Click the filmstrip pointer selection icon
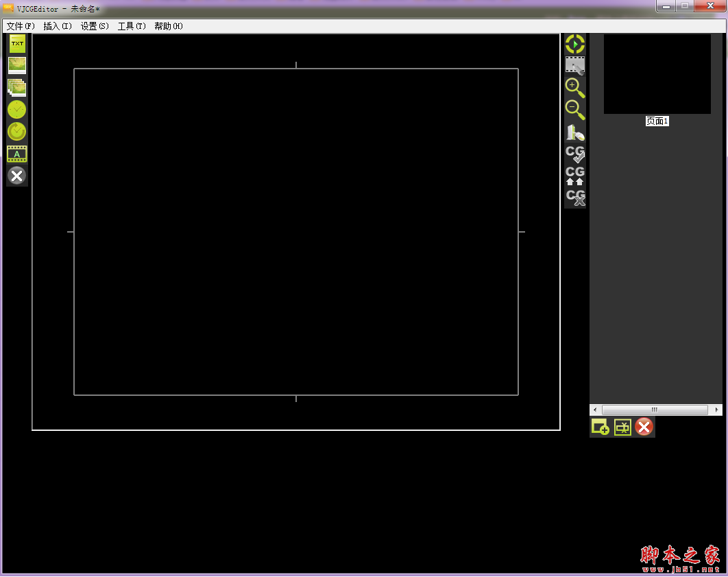The width and height of the screenshot is (728, 577). [574, 65]
